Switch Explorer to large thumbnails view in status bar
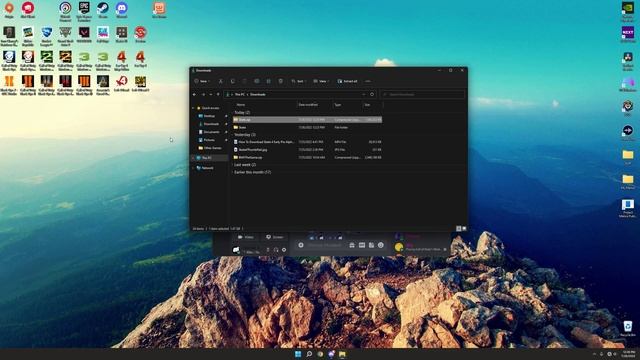The image size is (640, 360). pos(464,229)
